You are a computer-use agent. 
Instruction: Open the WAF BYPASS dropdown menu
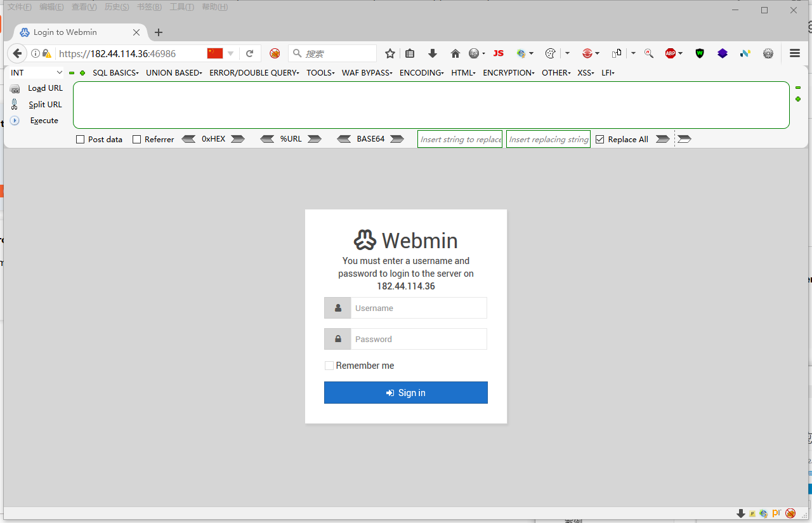(367, 73)
